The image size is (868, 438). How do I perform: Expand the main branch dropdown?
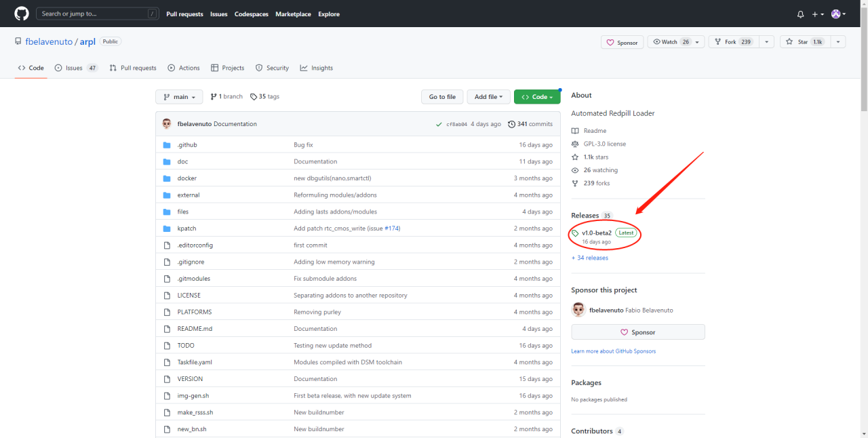pos(179,97)
